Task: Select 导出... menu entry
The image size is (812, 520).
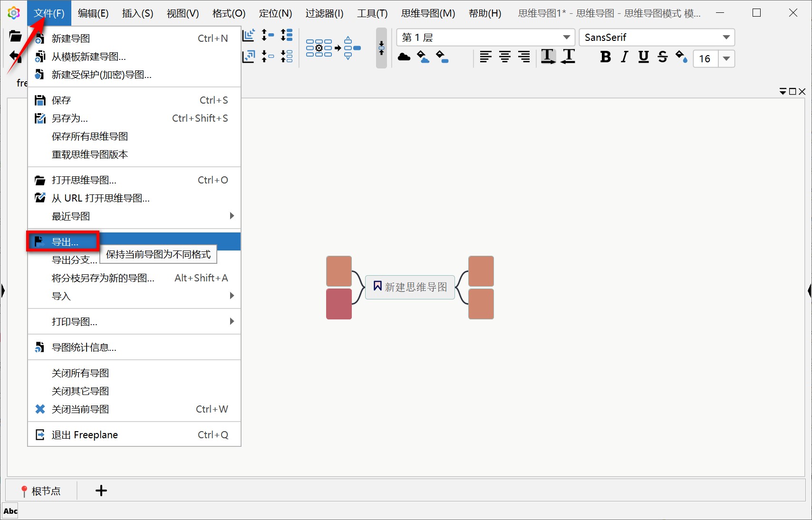Action: click(135, 242)
